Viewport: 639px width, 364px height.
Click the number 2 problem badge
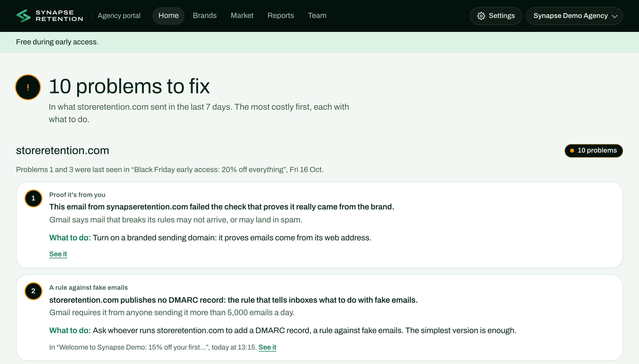(x=33, y=291)
